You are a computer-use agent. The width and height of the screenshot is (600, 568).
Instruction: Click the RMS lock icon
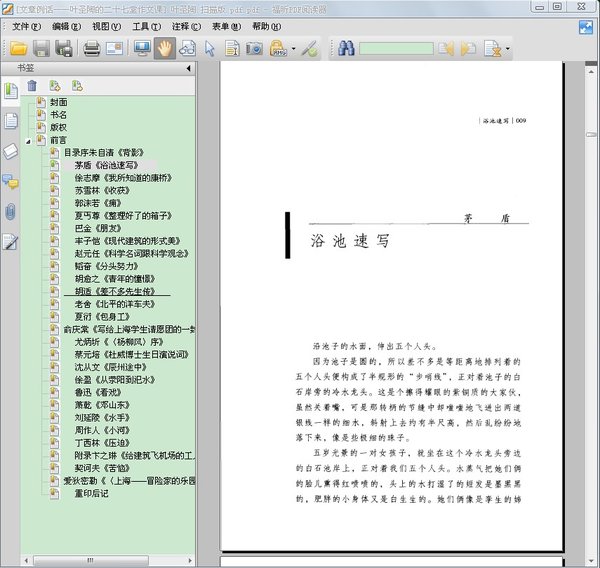tap(278, 49)
